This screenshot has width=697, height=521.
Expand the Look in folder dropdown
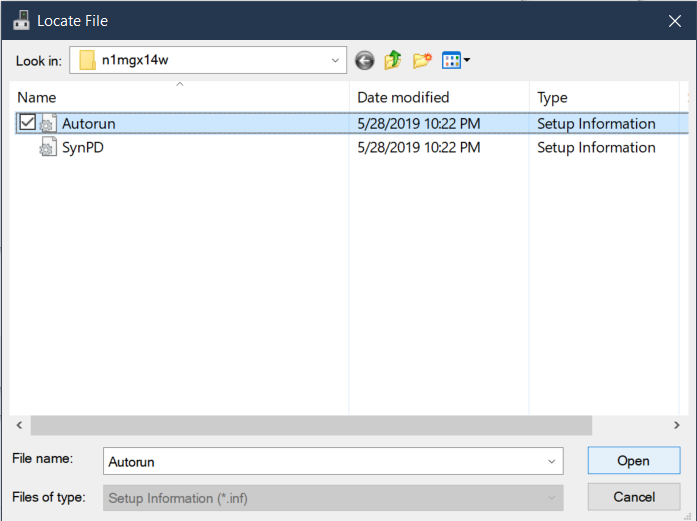tap(335, 61)
